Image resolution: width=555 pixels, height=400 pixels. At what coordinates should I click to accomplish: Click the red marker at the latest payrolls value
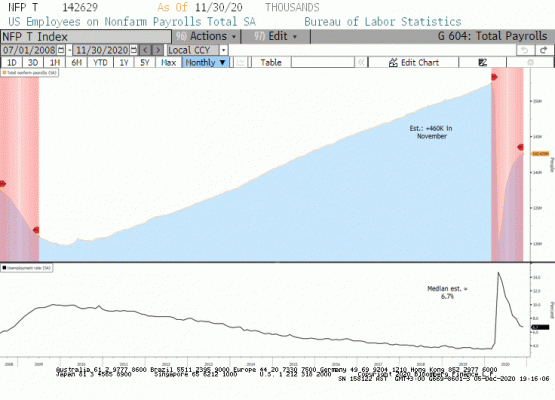(x=520, y=147)
